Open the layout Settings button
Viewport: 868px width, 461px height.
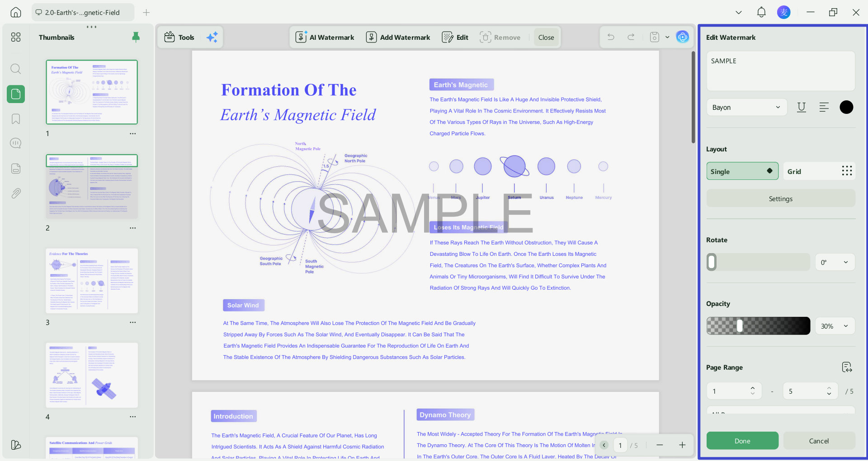coord(781,198)
